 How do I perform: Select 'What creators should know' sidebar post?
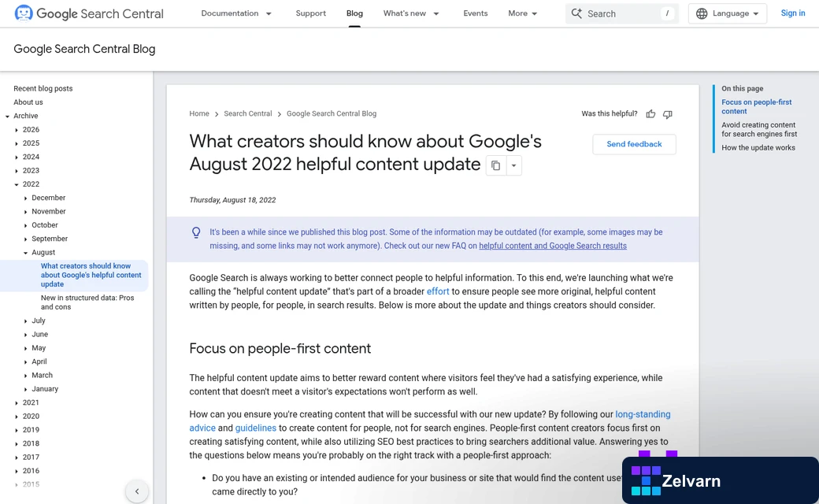pos(91,275)
